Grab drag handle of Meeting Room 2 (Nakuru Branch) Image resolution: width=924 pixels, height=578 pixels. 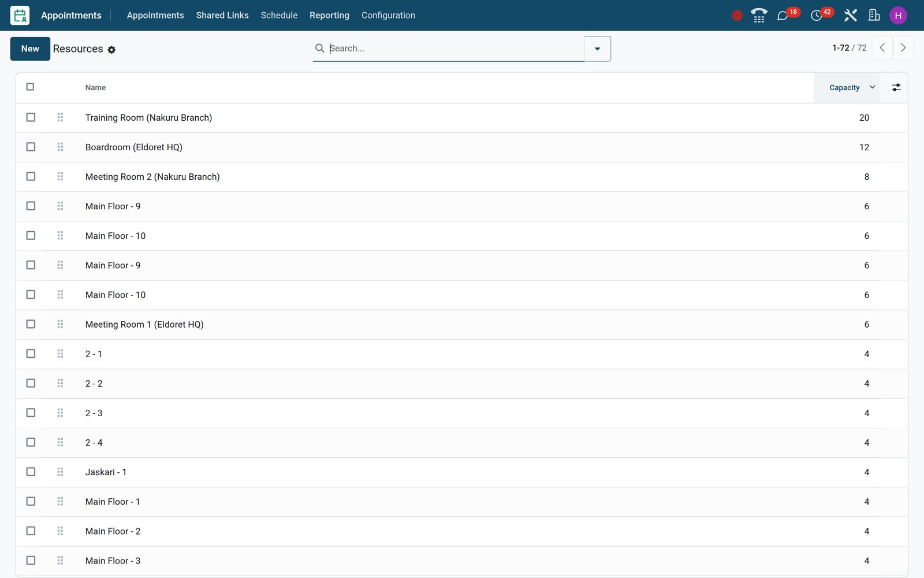tap(60, 176)
